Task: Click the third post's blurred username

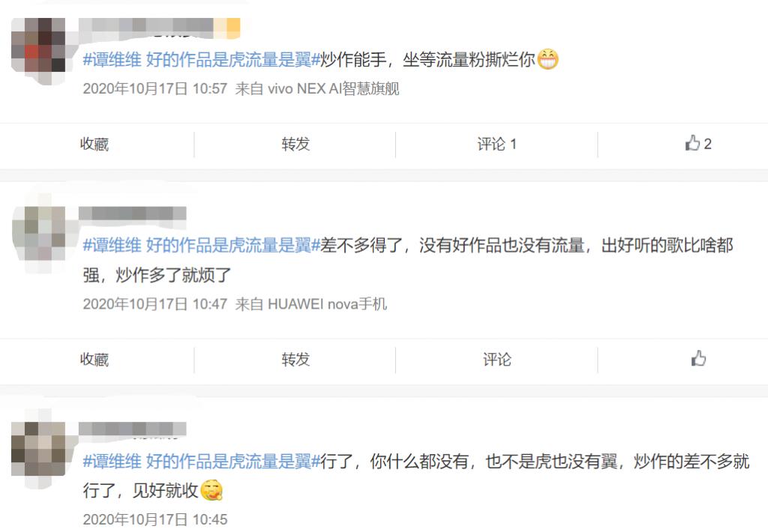Action: pos(132,429)
